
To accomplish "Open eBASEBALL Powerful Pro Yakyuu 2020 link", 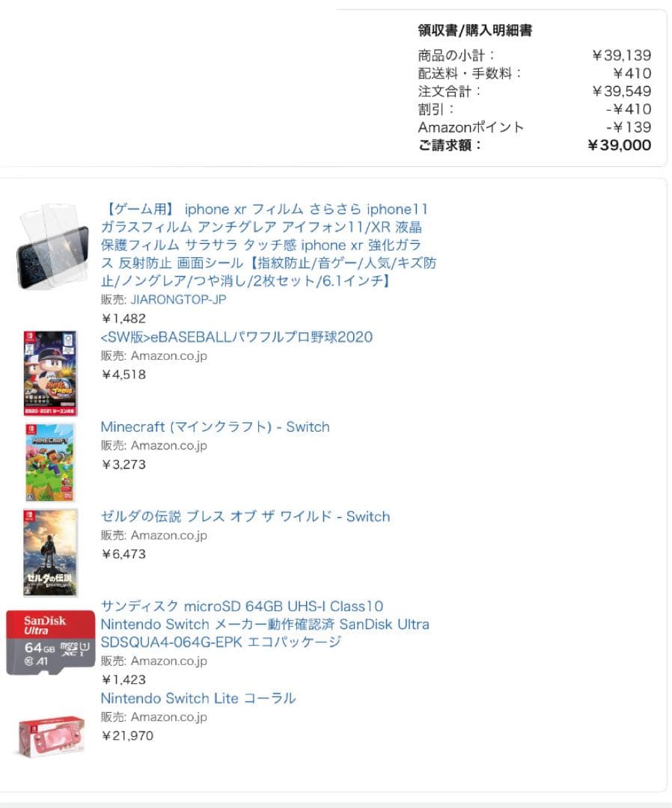I will tap(236, 337).
